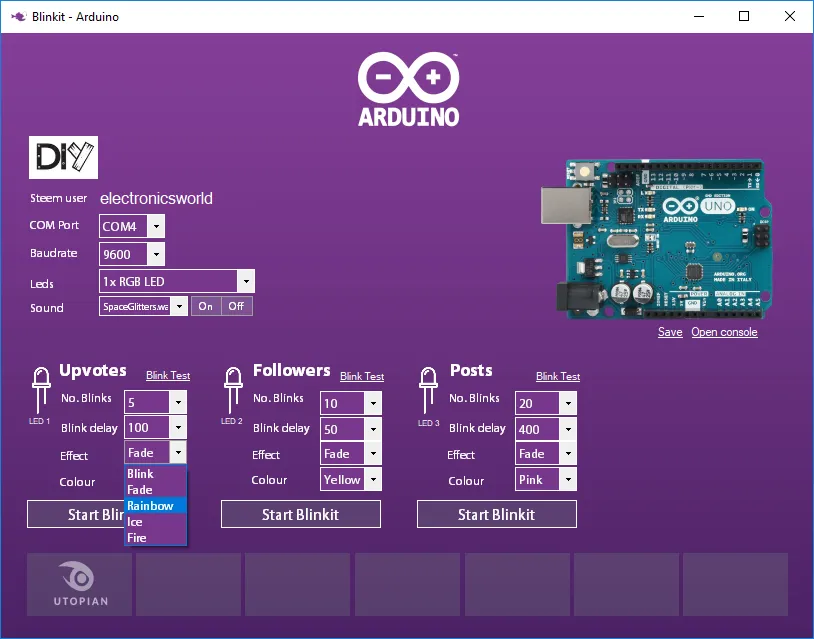Select Fade in the effect list
This screenshot has height=639, width=814.
pos(156,490)
